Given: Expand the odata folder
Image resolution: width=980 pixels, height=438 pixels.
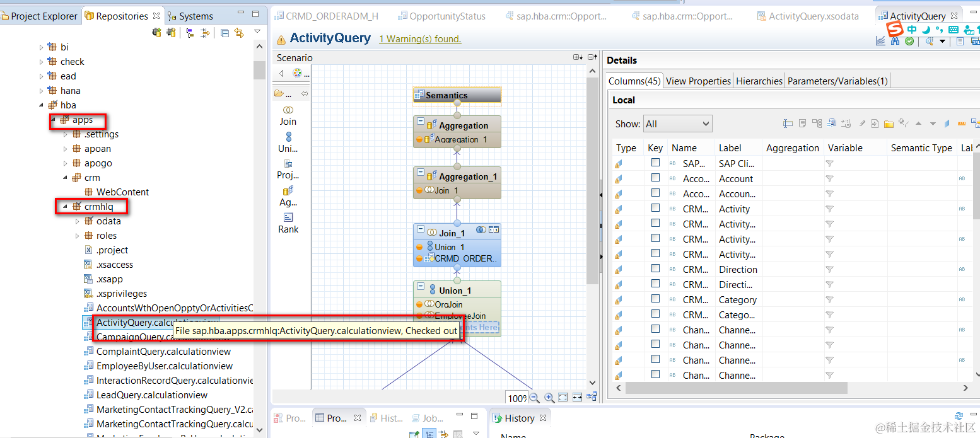Looking at the screenshot, I should point(78,221).
